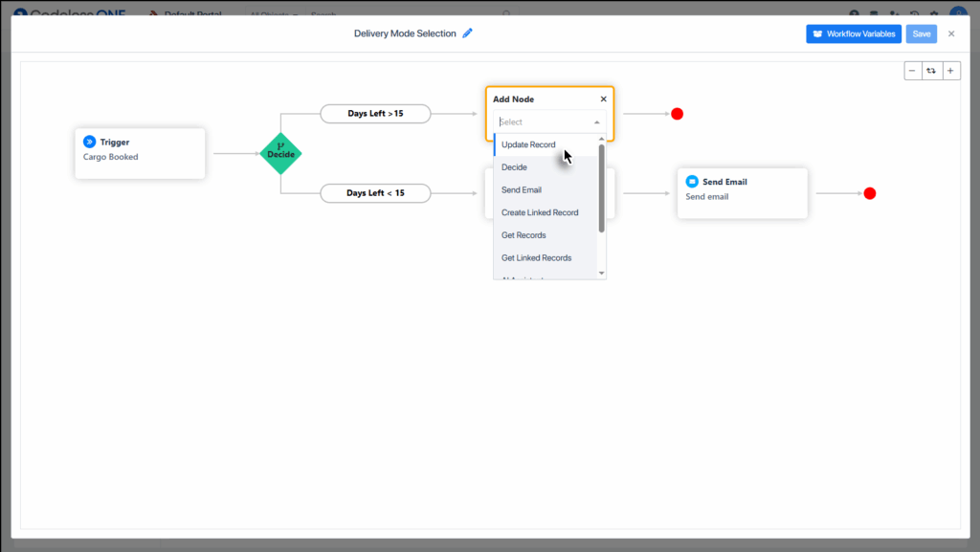Select the green Decide diamond node
The width and height of the screenshot is (980, 552).
click(280, 153)
